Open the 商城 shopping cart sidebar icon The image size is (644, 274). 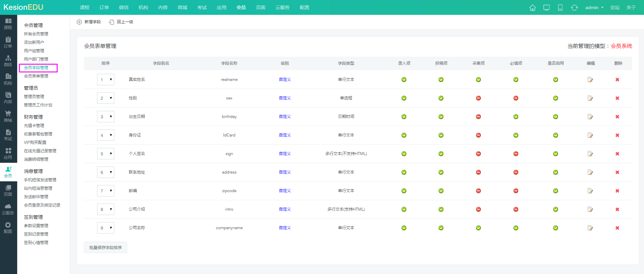tap(8, 116)
